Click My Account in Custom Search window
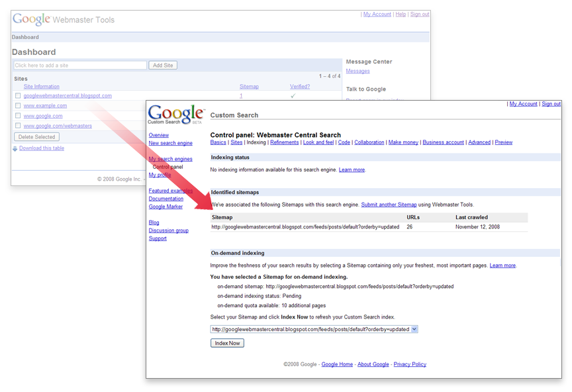Image resolution: width=572 pixels, height=392 pixels. point(523,104)
